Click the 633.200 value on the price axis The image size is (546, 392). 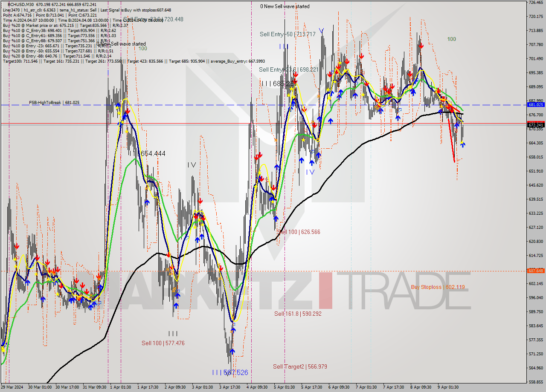point(536,213)
